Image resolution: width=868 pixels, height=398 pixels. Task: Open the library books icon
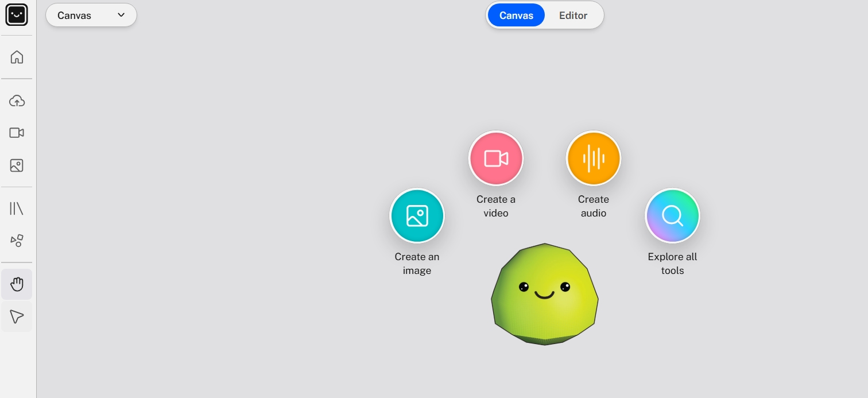point(17,208)
